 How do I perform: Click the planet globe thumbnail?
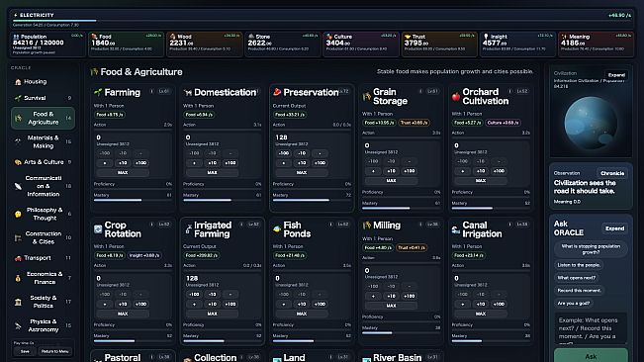pyautogui.click(x=591, y=123)
